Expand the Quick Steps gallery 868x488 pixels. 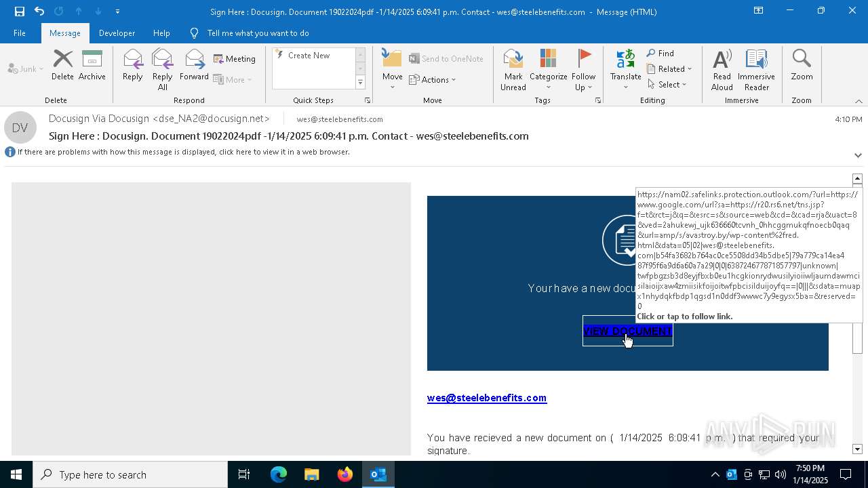pyautogui.click(x=360, y=83)
